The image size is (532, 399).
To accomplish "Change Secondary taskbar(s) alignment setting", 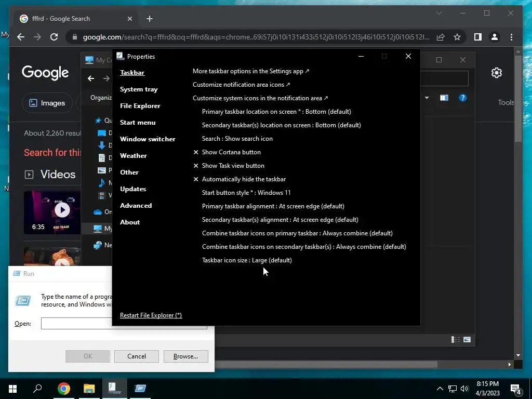I will coord(280,220).
